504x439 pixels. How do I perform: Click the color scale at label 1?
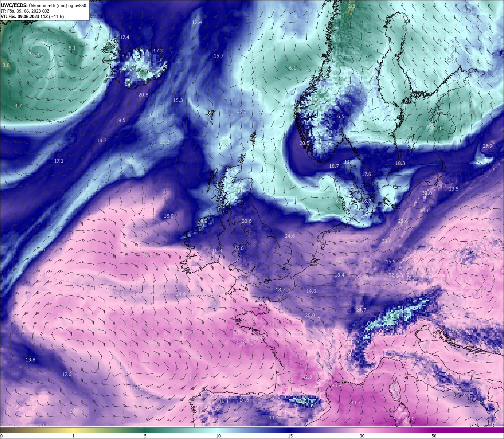coord(74,436)
